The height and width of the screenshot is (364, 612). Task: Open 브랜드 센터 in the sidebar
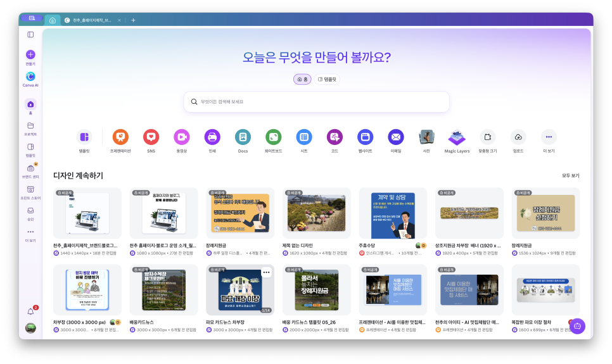coord(30,168)
